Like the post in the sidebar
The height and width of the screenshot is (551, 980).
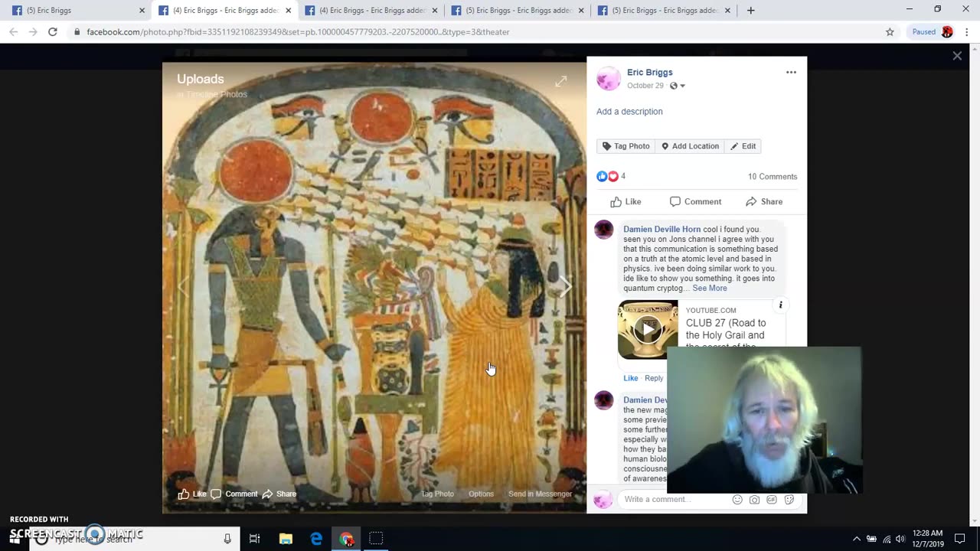(x=626, y=202)
